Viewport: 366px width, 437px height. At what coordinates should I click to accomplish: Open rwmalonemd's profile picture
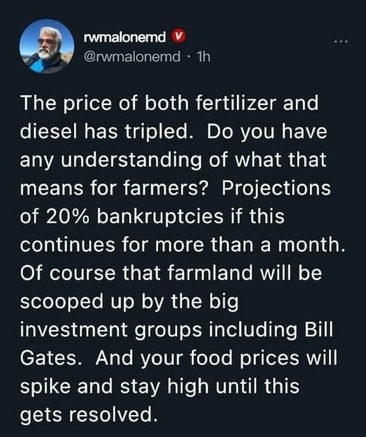point(47,46)
